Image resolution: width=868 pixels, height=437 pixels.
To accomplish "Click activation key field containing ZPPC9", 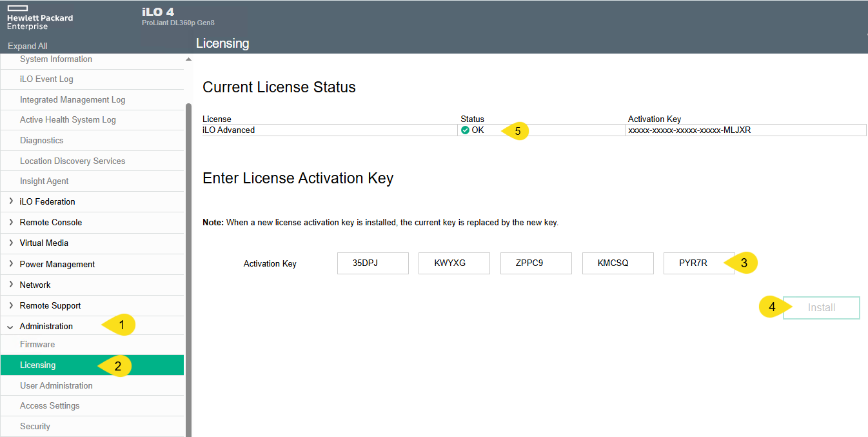I will [536, 263].
